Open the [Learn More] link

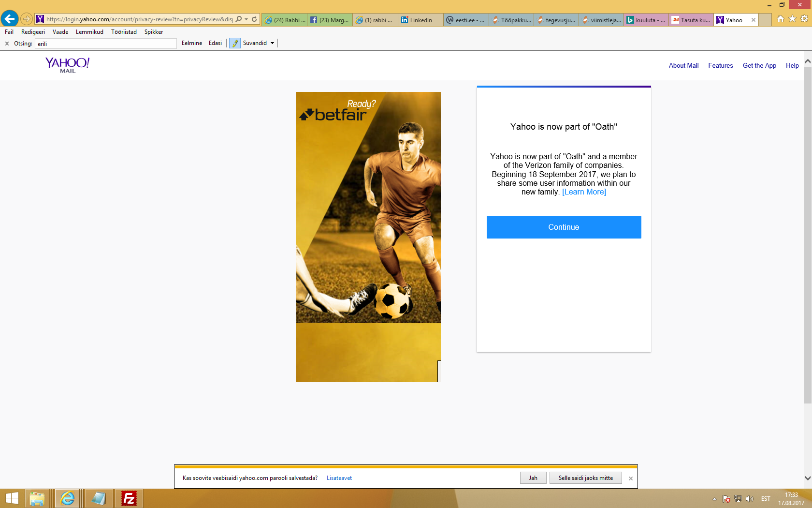click(584, 192)
